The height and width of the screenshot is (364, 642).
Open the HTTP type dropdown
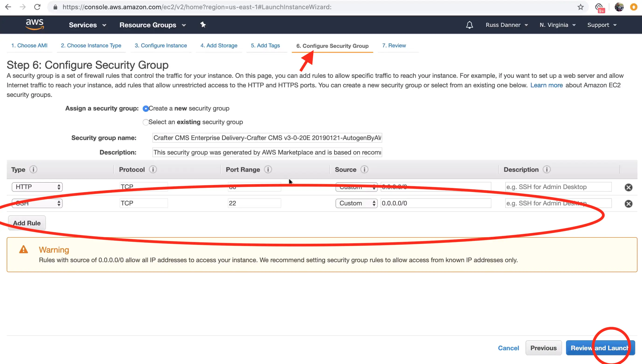(37, 187)
